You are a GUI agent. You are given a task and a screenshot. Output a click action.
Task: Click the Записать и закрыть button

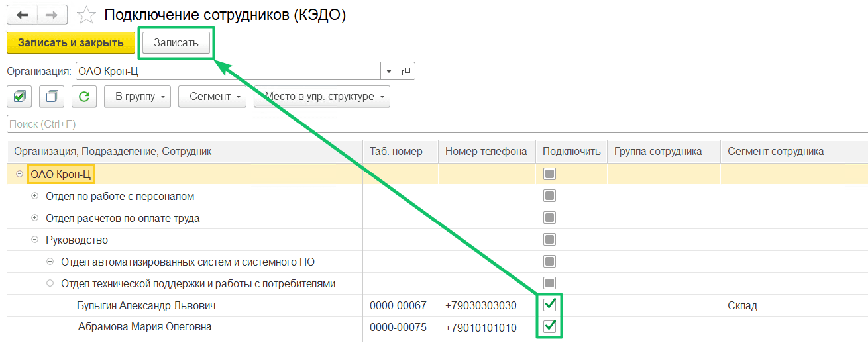tap(71, 43)
